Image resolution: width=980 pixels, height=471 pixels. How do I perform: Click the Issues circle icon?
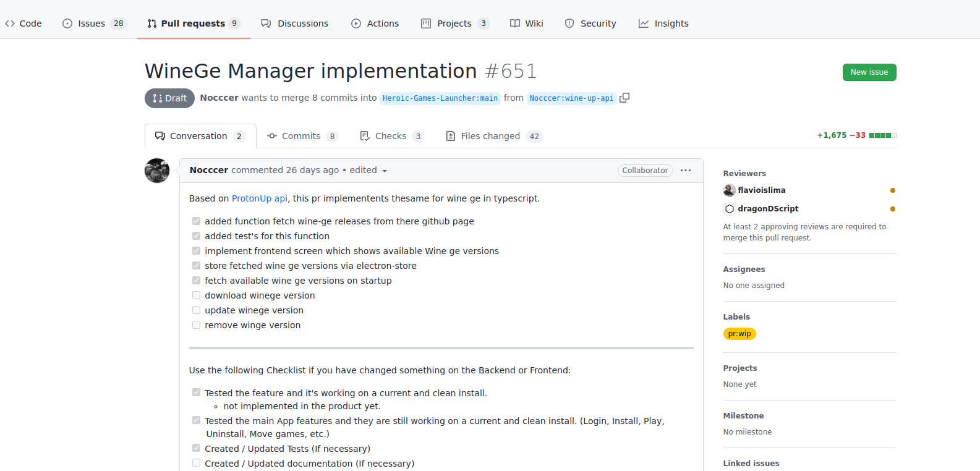(x=67, y=23)
